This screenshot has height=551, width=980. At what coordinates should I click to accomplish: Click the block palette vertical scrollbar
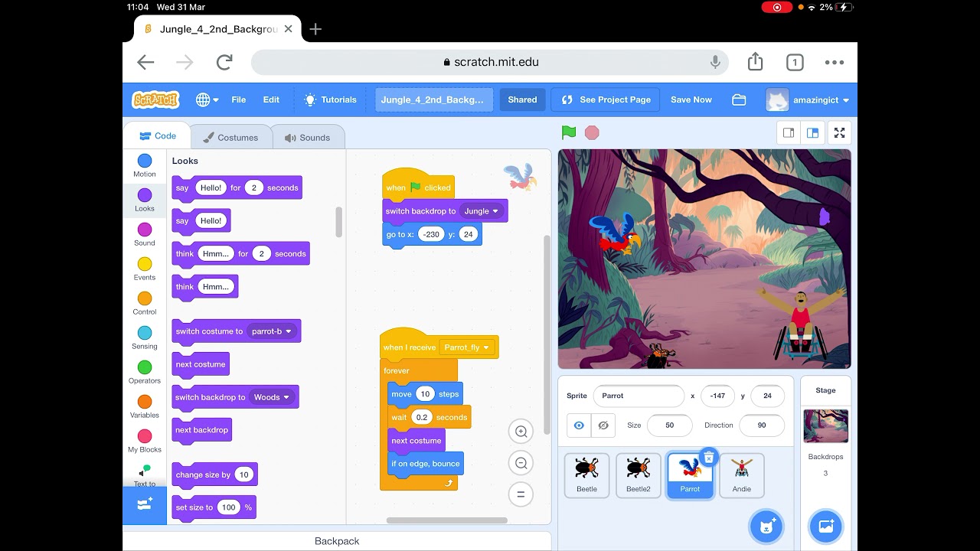[x=339, y=222]
